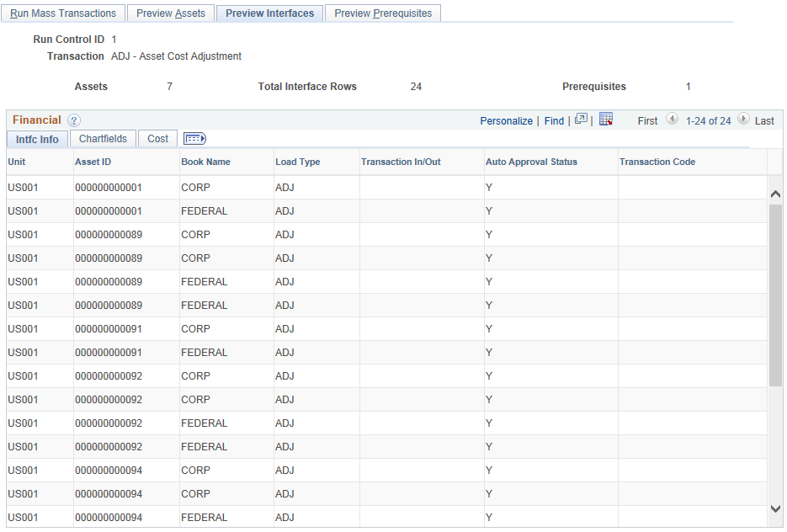Sort by Book Name column header
The image size is (787, 532).
205,162
